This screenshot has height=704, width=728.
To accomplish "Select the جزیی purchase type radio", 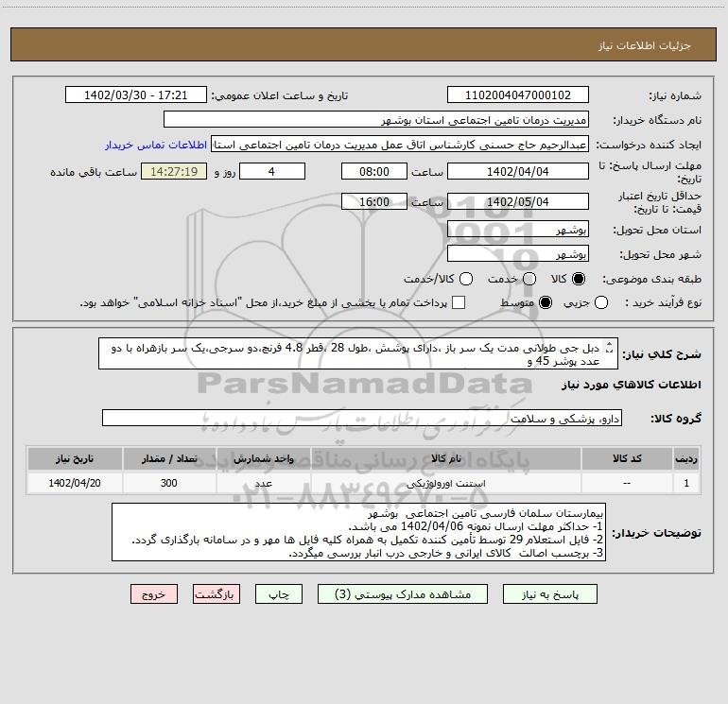I will click(x=601, y=302).
